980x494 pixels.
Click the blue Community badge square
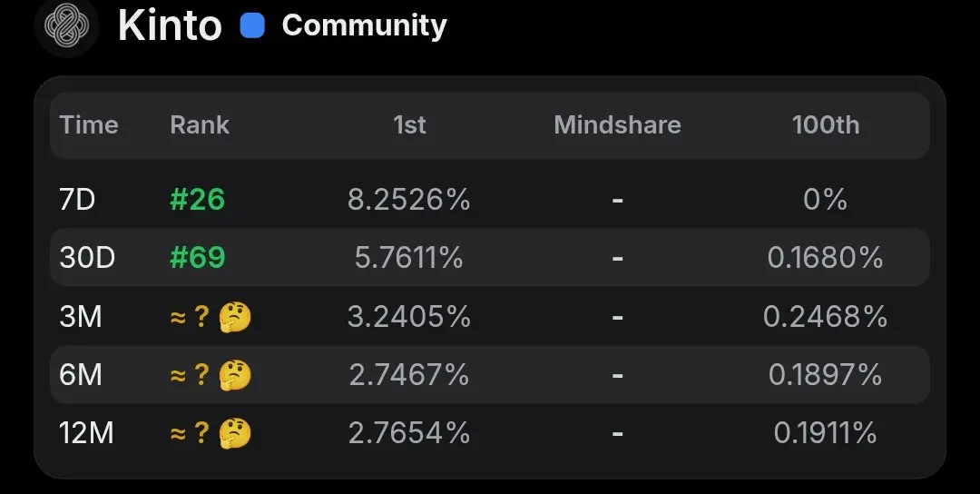[x=252, y=26]
